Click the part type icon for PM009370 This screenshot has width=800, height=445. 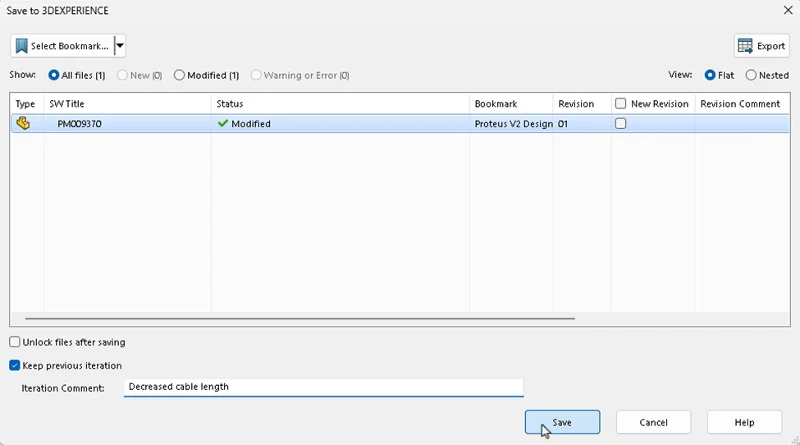point(23,123)
